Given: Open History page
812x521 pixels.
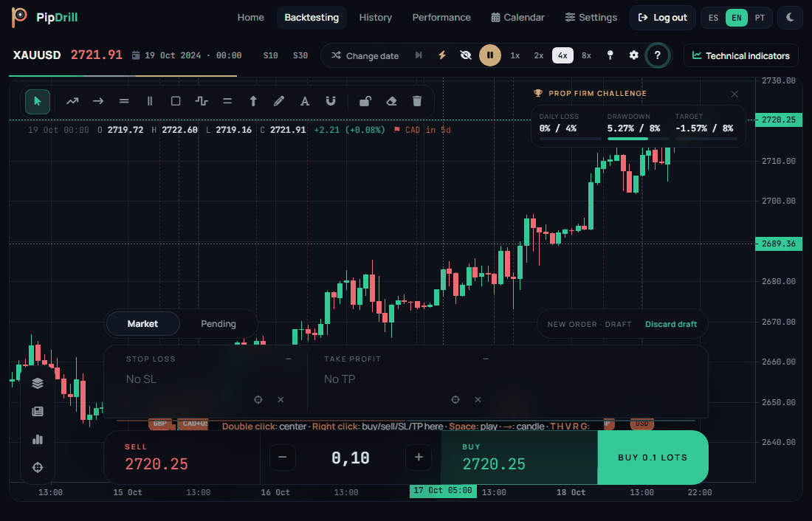Looking at the screenshot, I should pos(376,18).
